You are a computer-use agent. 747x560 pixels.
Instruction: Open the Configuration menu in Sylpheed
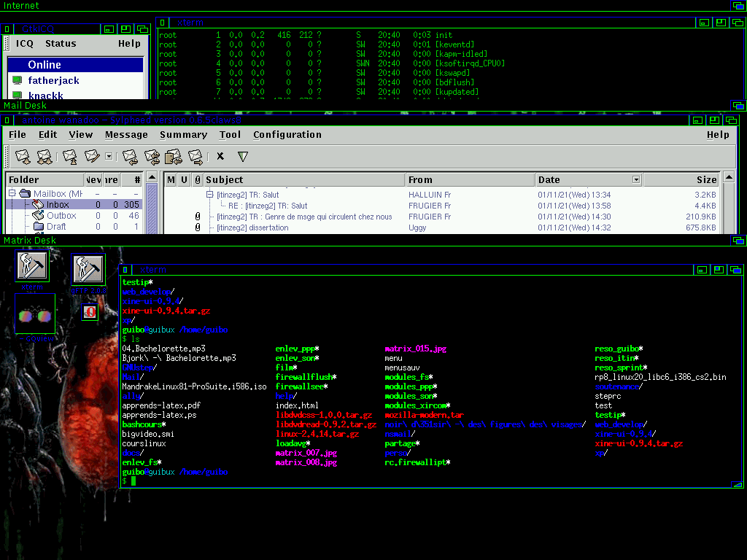point(287,135)
